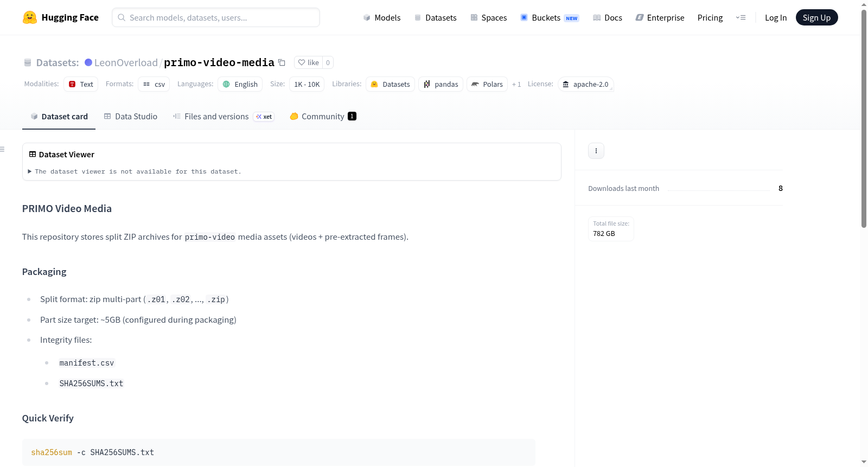Open the Datasets navigation link

coord(436,17)
